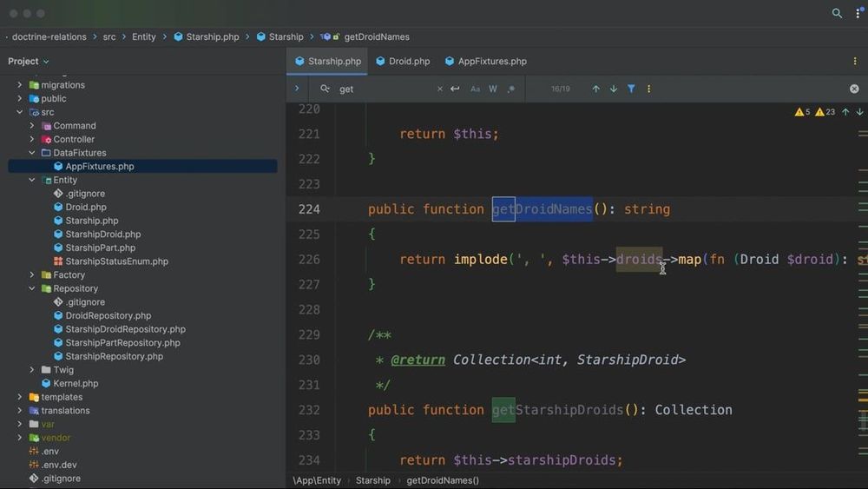Expand the var folder
This screenshot has height=489, width=868.
[x=20, y=424]
